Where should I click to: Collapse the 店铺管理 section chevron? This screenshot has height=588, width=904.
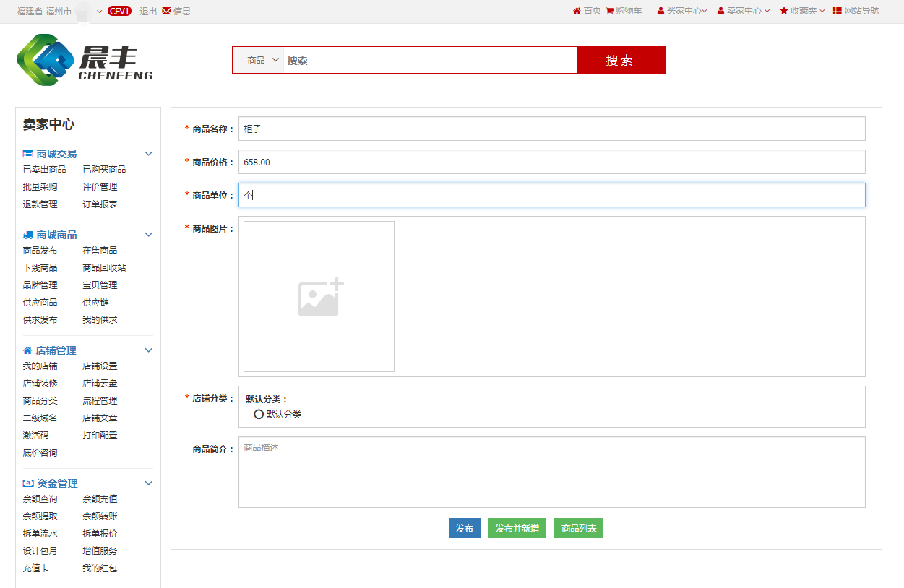click(149, 350)
